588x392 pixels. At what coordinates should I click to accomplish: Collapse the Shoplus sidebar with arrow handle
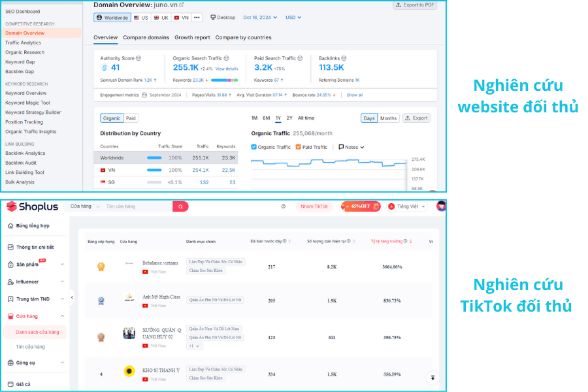pyautogui.click(x=72, y=297)
